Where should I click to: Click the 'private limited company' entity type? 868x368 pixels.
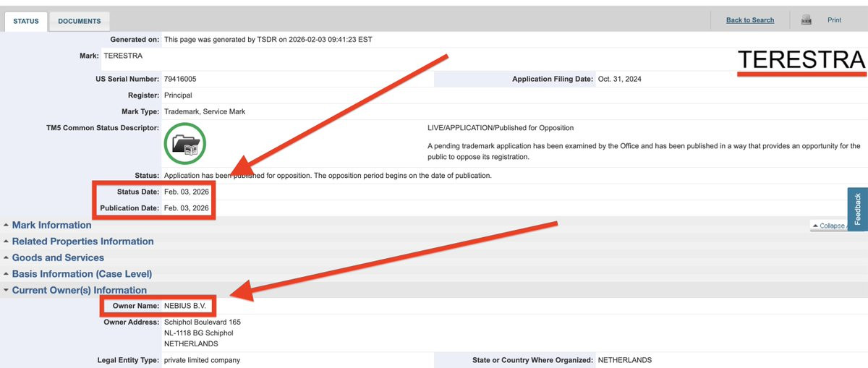[202, 360]
